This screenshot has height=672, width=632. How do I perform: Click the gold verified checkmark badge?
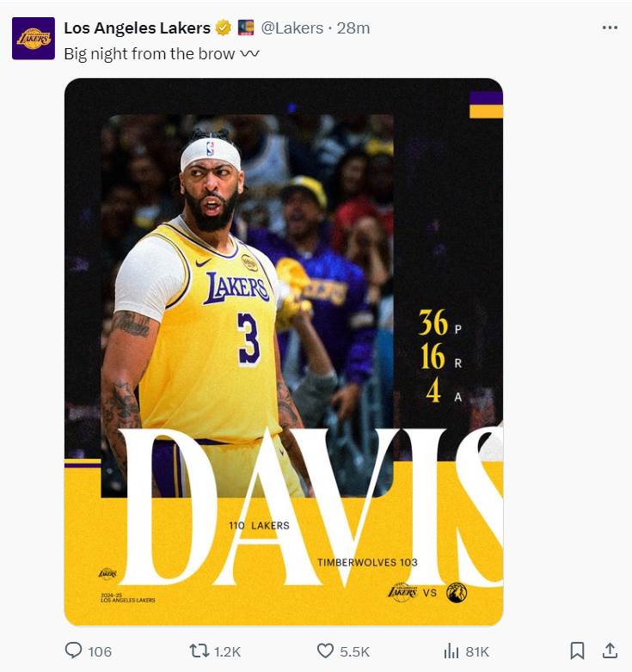[223, 27]
